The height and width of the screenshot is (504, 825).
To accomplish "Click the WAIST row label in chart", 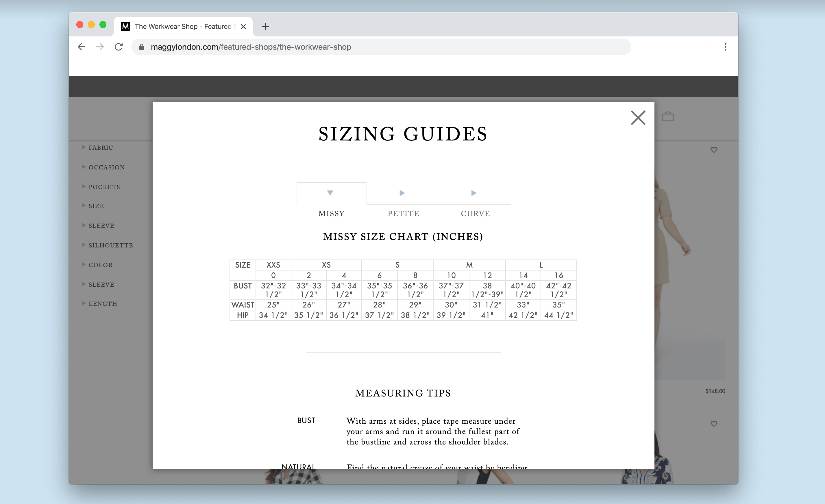I will 243,305.
